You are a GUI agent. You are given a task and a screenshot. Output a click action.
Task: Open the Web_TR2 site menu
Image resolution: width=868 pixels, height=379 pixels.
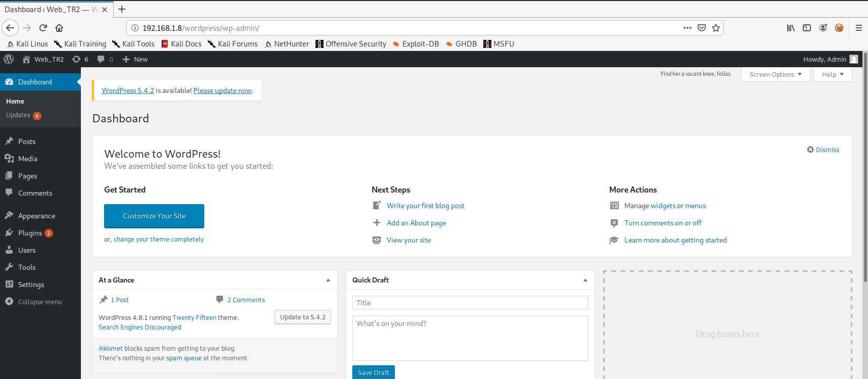[43, 59]
